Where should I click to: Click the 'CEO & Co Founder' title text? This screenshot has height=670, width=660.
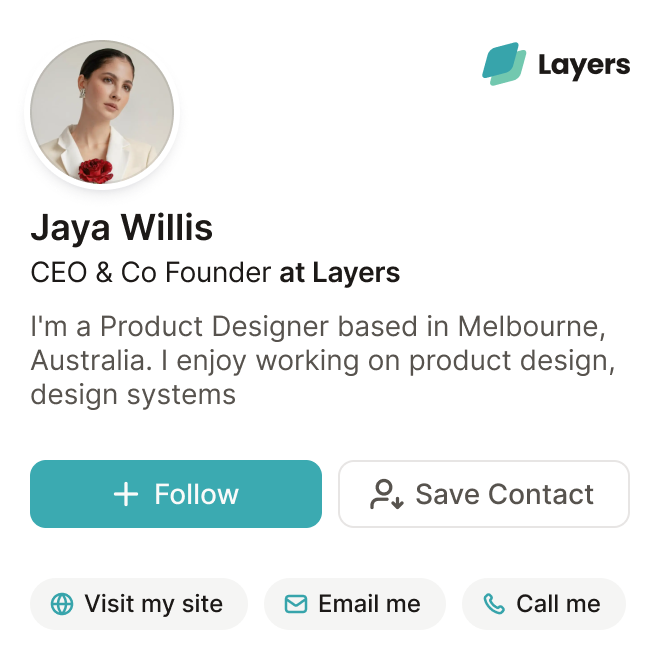[151, 273]
